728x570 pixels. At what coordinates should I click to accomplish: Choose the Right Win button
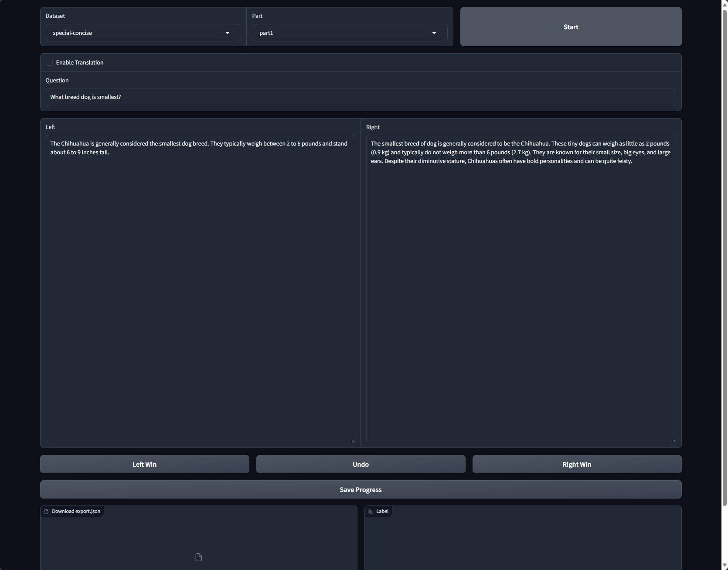(577, 465)
